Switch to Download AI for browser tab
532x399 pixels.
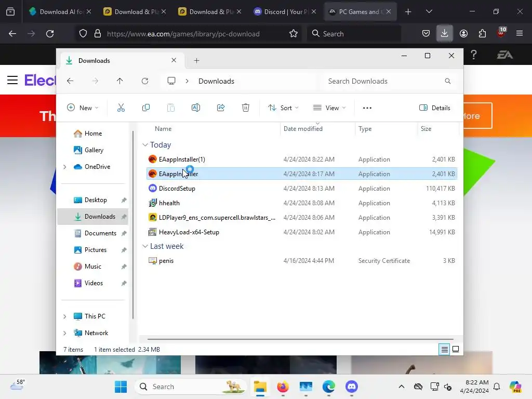click(60, 11)
